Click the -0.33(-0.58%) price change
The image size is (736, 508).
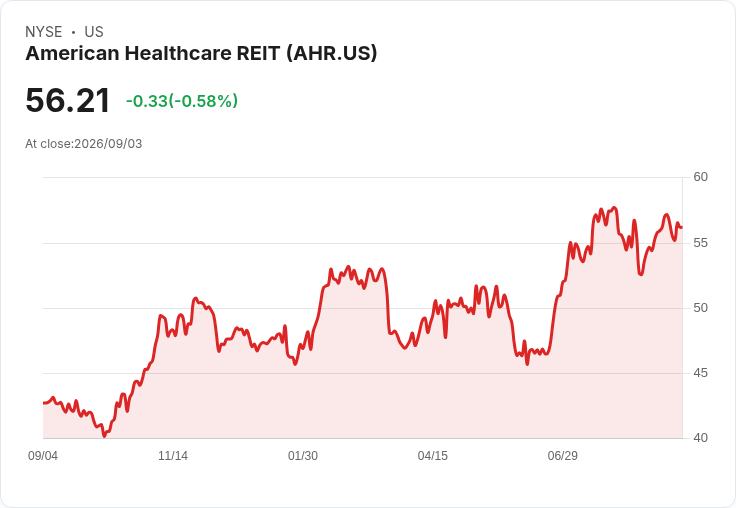tap(182, 101)
